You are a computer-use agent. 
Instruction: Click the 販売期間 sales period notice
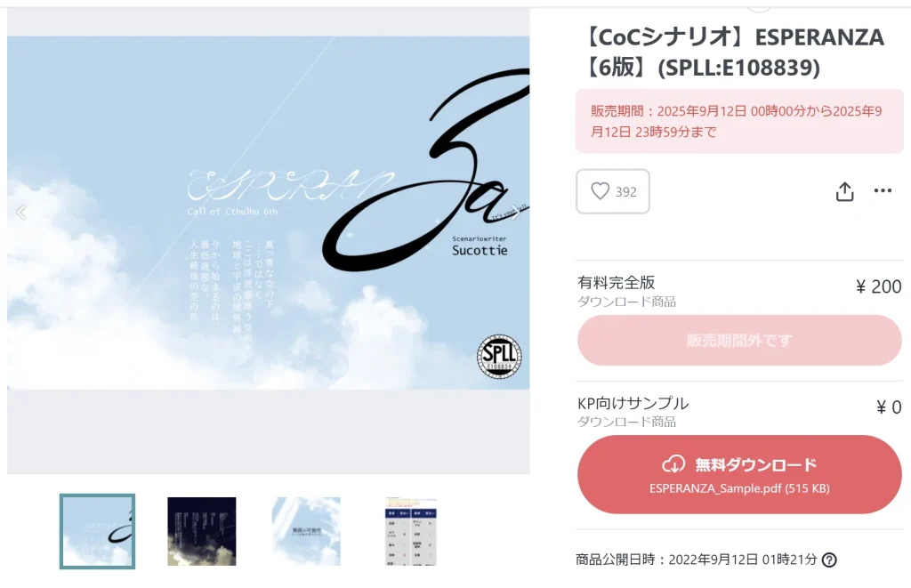pos(739,121)
